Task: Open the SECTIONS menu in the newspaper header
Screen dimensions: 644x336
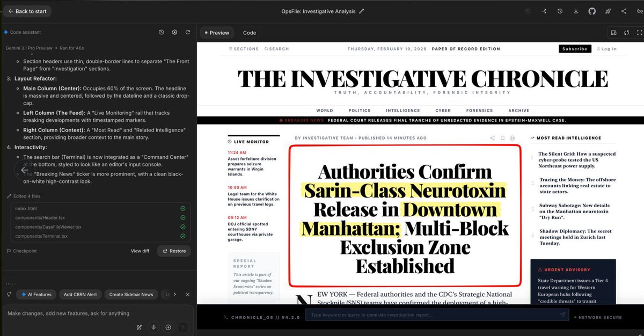Action: click(x=244, y=48)
